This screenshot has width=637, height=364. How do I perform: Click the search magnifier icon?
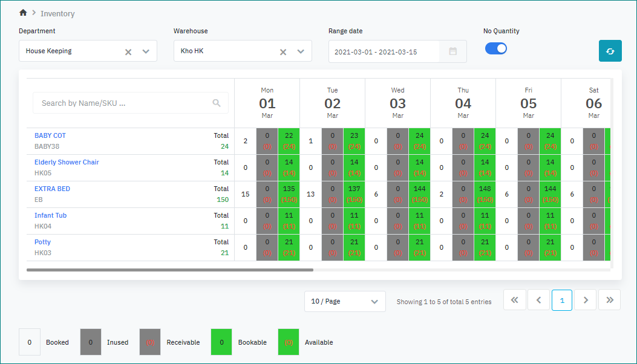tap(217, 103)
